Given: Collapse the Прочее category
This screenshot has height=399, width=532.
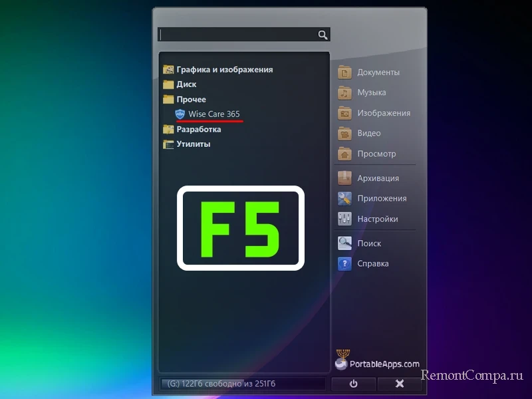Looking at the screenshot, I should 190,99.
